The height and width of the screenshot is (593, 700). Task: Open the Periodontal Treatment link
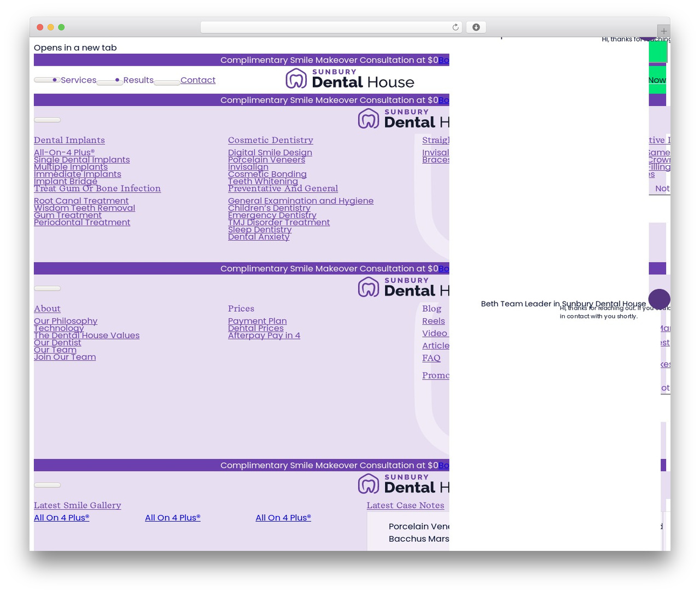tap(82, 222)
